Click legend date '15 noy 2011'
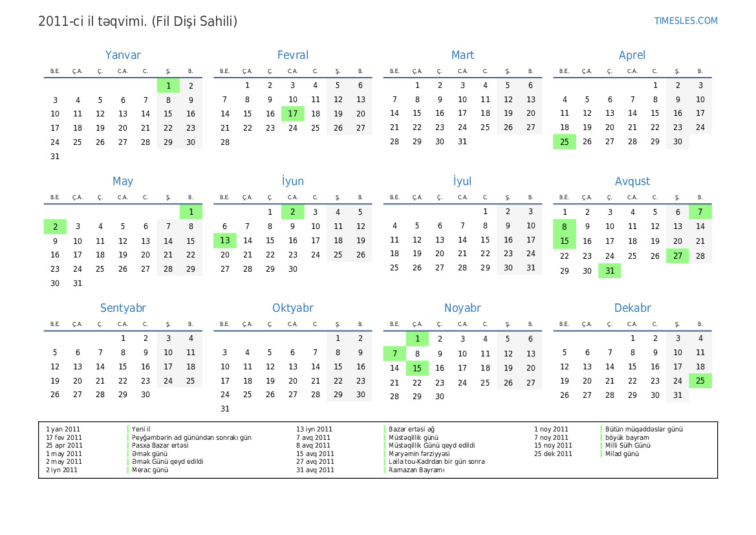The width and height of the screenshot is (756, 535). tap(553, 445)
